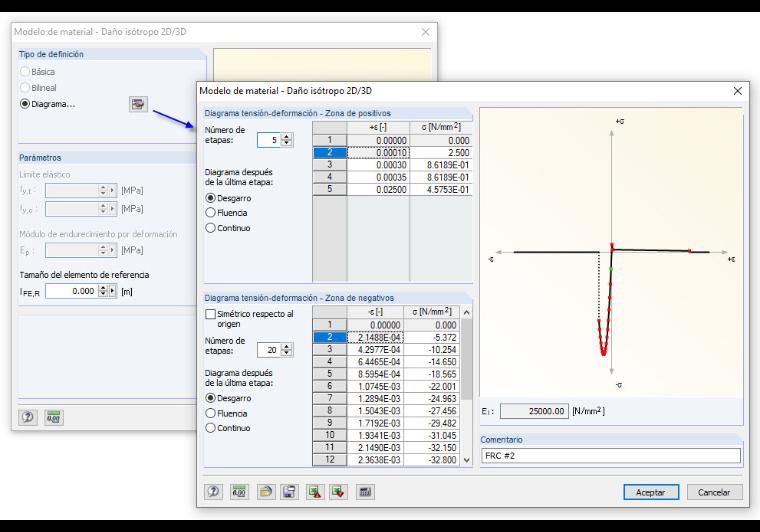Click the +ε [-] column header
The image size is (760, 532).
pos(378,127)
